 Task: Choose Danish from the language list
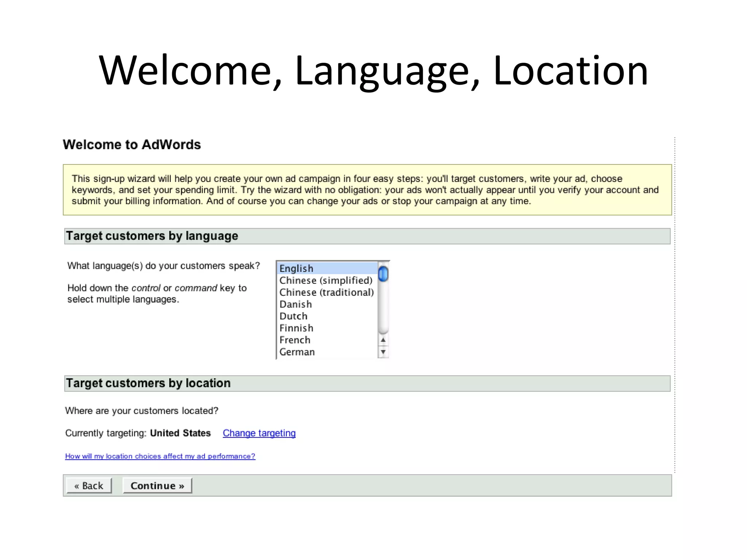point(327,304)
